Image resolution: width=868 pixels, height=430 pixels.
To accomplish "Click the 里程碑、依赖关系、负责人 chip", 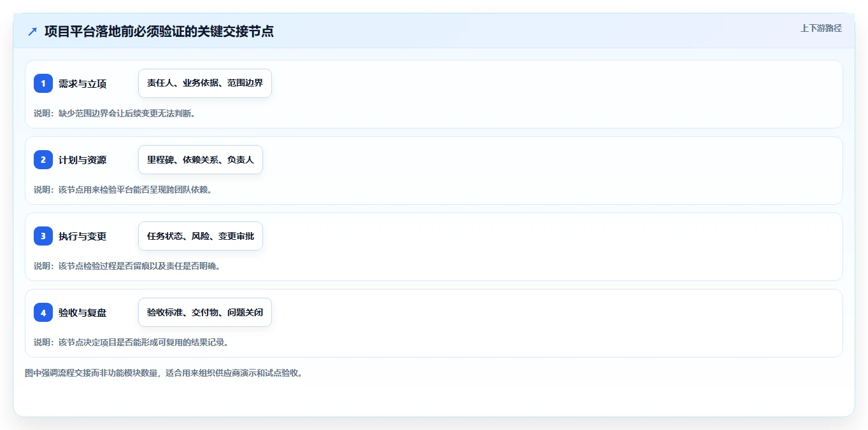I will (x=201, y=160).
